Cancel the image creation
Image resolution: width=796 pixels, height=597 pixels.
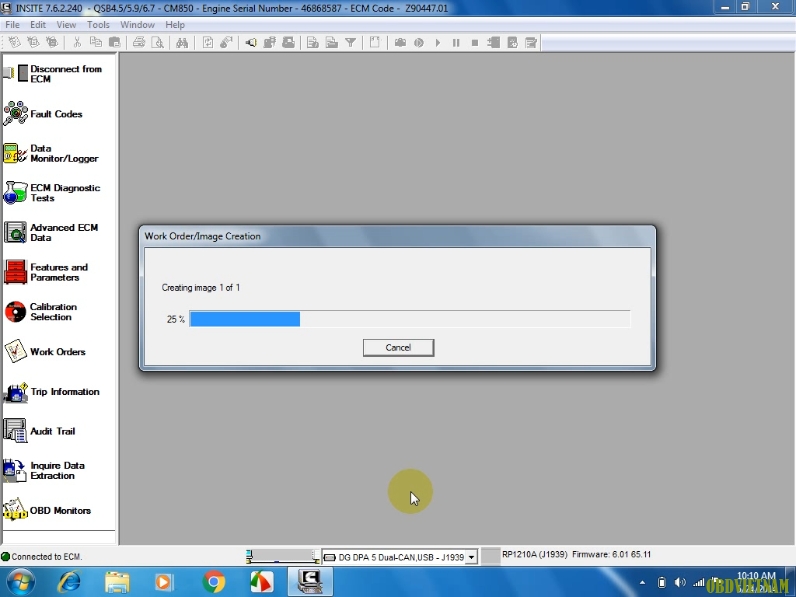tap(399, 348)
